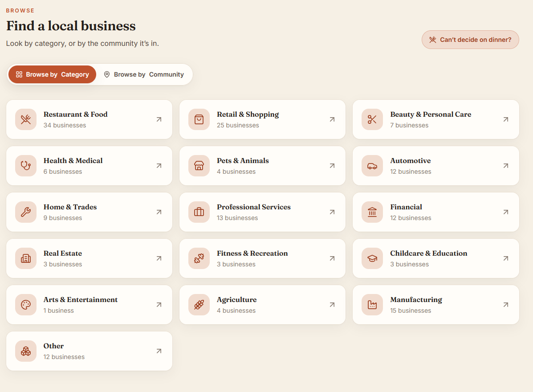
Task: Click the Automotive car icon
Action: click(x=372, y=166)
